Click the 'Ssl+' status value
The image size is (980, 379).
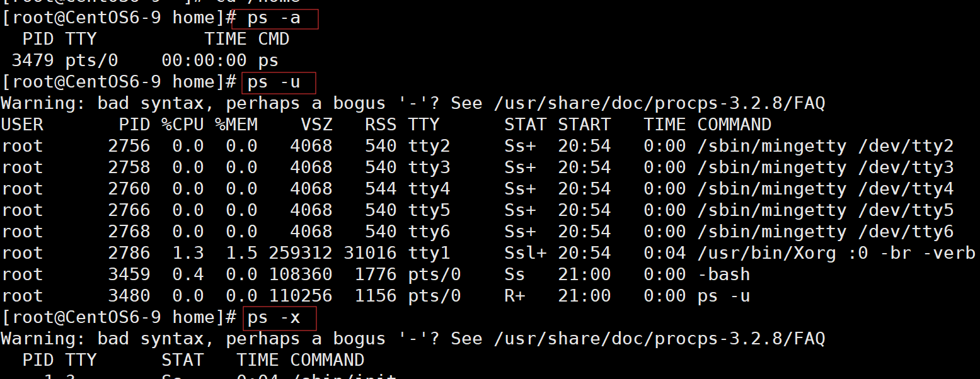coord(525,253)
